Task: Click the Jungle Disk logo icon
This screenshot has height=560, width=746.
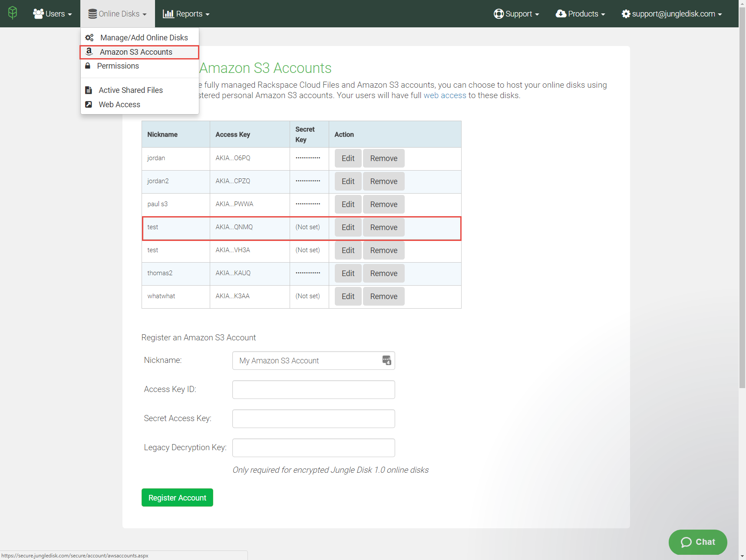Action: pos(13,13)
